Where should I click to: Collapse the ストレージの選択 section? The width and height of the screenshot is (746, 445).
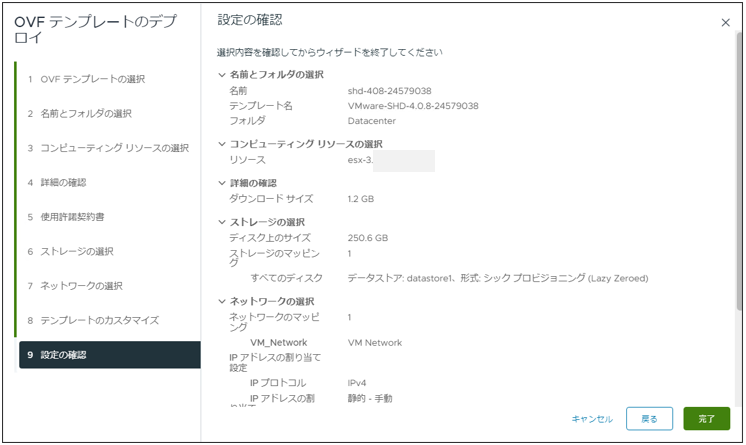pos(222,222)
